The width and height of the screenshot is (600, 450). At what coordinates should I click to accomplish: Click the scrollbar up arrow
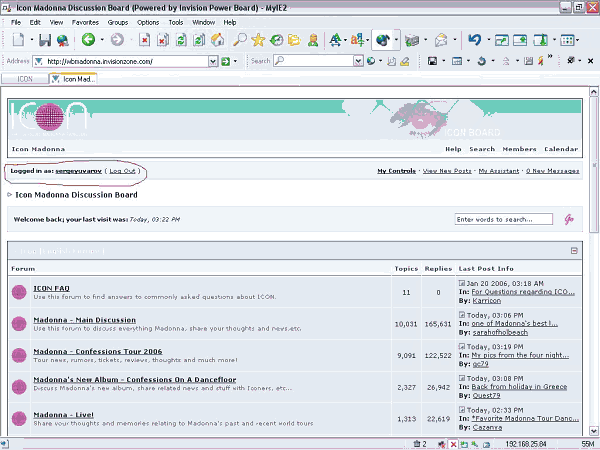pos(593,92)
